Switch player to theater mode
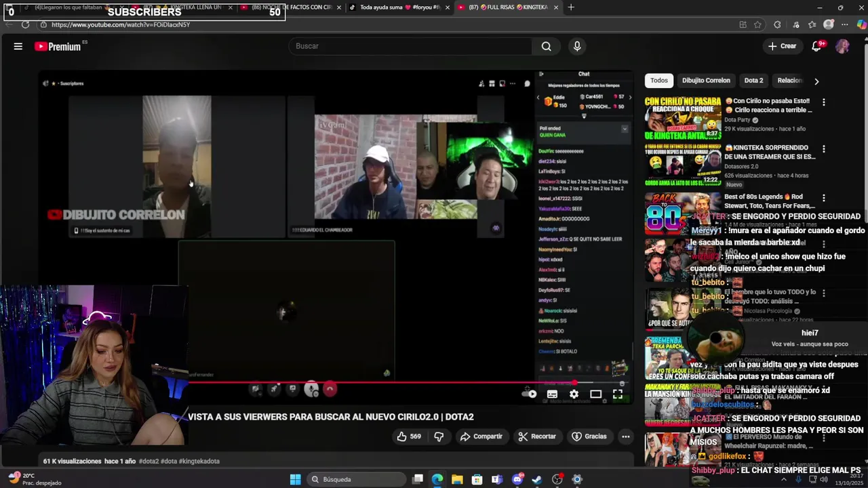This screenshot has width=868, height=488. coord(595,394)
